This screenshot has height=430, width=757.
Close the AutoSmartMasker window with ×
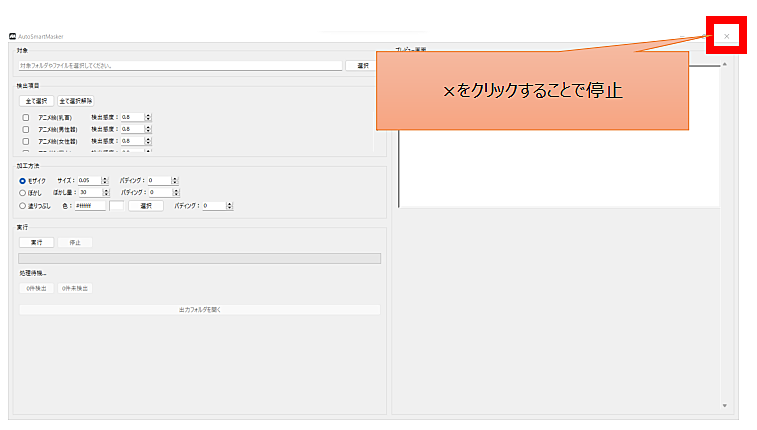pos(726,36)
